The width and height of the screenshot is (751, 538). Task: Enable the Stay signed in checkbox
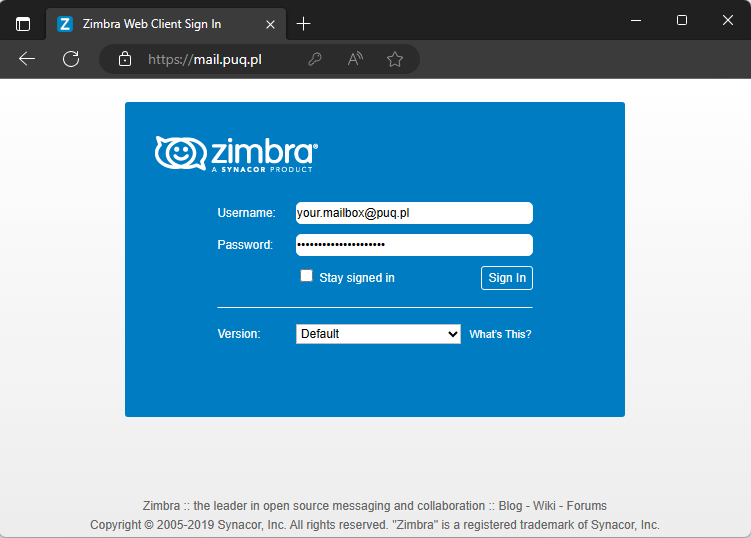pyautogui.click(x=306, y=276)
